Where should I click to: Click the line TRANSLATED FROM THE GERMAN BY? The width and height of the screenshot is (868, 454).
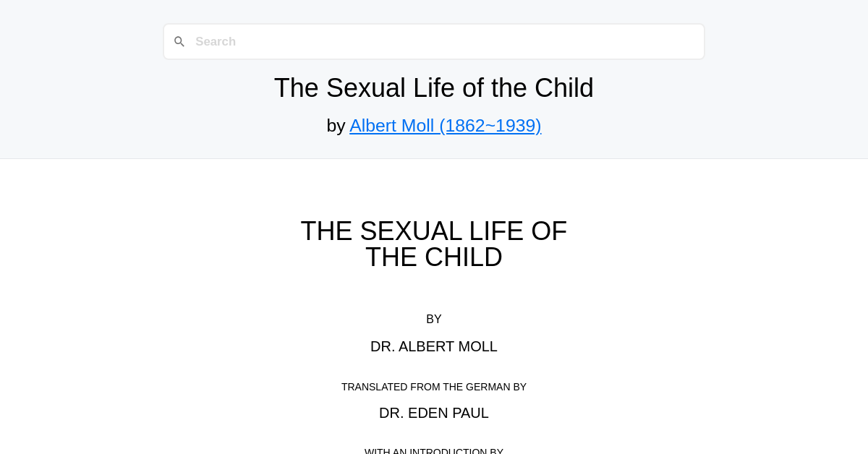[434, 387]
